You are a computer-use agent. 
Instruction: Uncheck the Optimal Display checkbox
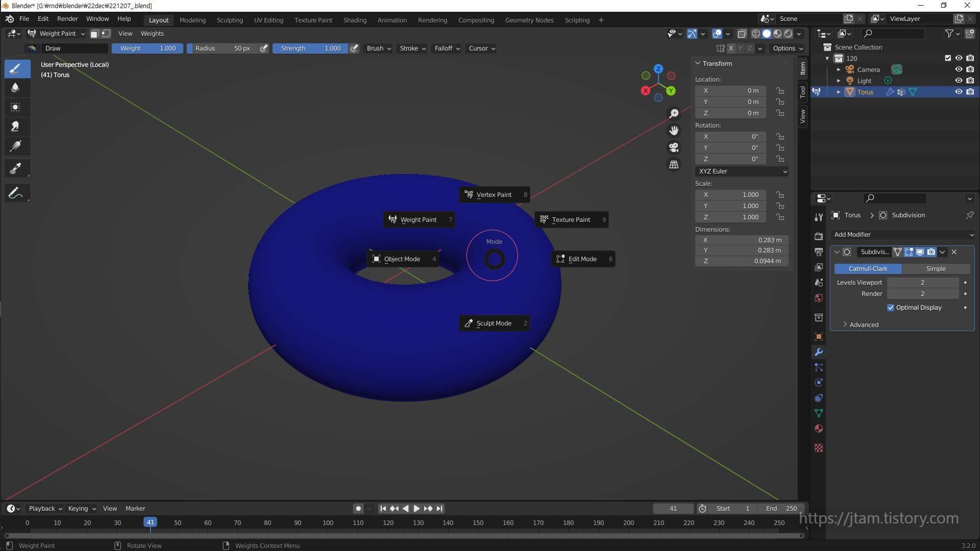point(891,308)
